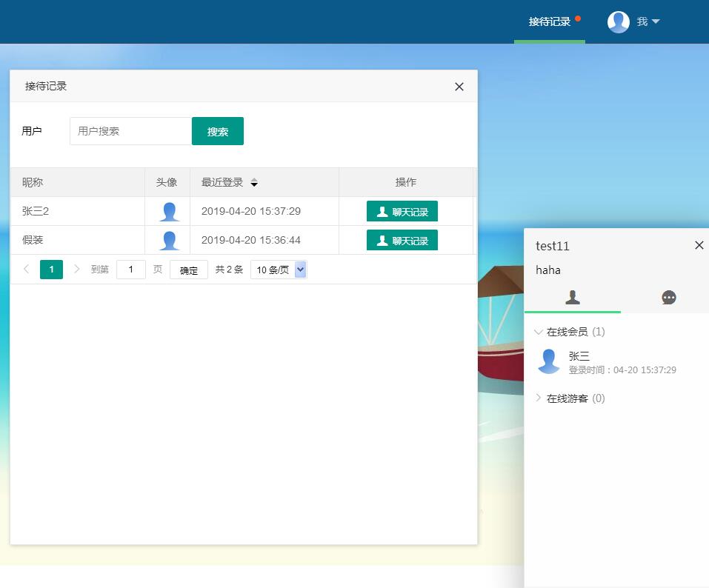
Task: Close the 接待记录 dialog window
Action: (x=459, y=87)
